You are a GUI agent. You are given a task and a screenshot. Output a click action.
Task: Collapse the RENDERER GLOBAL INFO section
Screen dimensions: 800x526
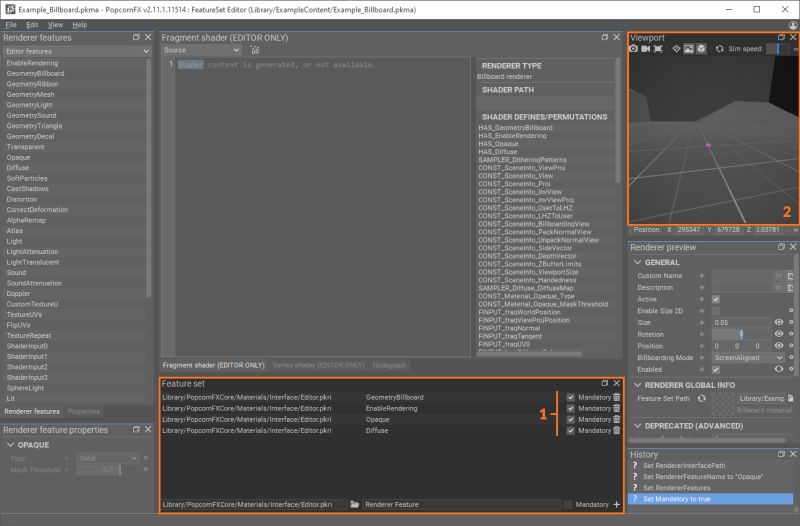point(638,385)
